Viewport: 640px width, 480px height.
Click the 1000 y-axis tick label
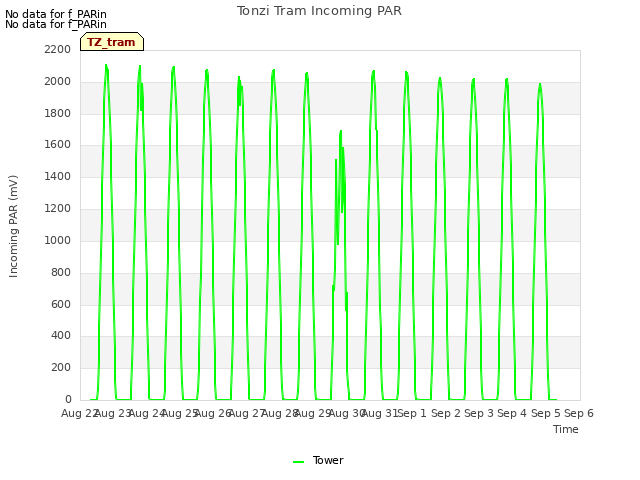tap(58, 240)
